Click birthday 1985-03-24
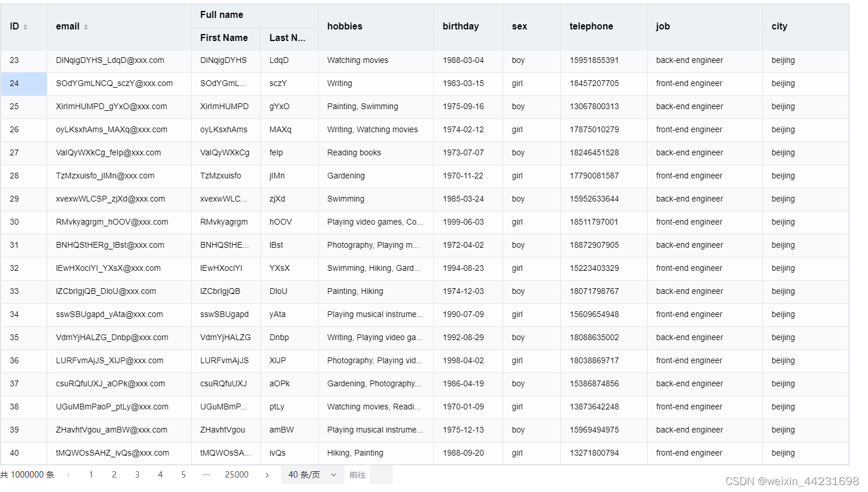Screen dimensions: 868x492 pos(463,199)
